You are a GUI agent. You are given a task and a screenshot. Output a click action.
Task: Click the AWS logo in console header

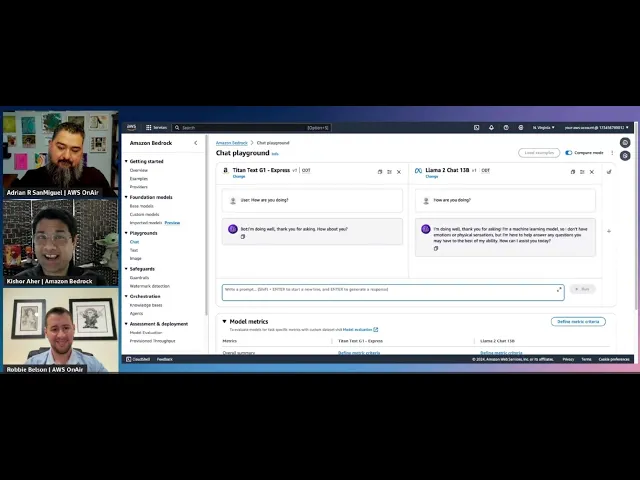click(x=131, y=127)
